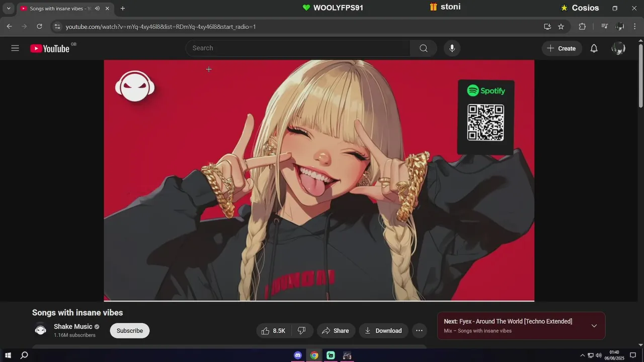The height and width of the screenshot is (362, 644).
Task: Open Windows taskbar search
Action: pos(24,355)
